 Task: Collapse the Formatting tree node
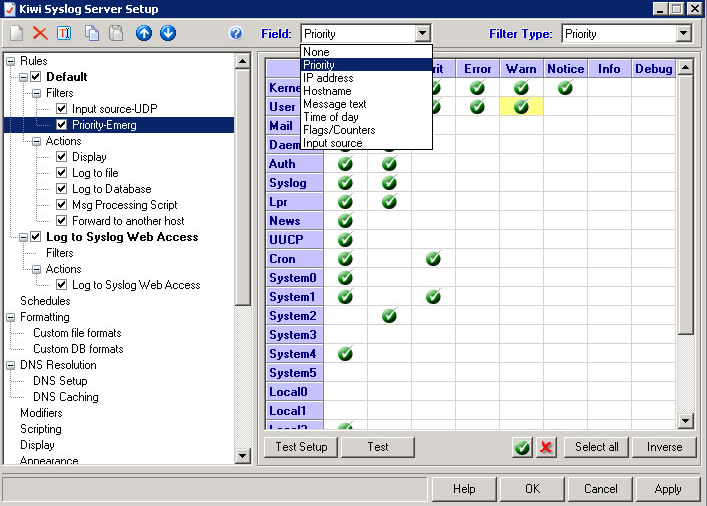click(10, 317)
